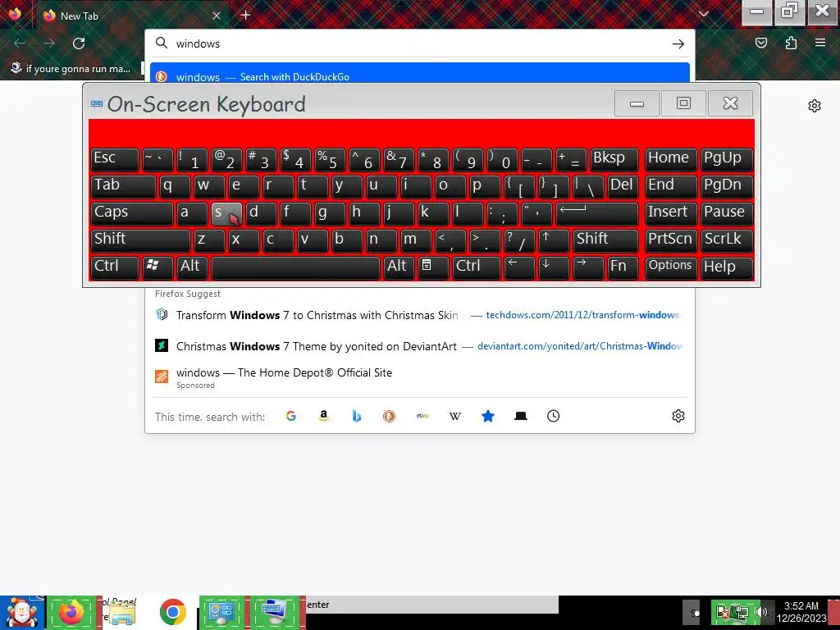Open a new tab with the plus button
840x630 pixels.
tap(246, 15)
